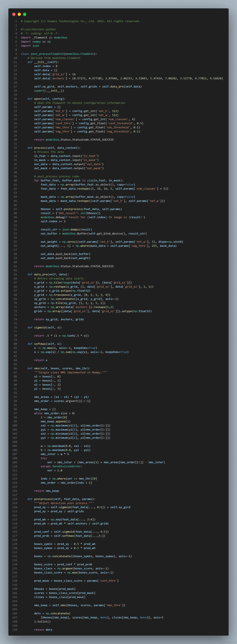Click the modelbox.debug f-string line
The width and height of the screenshot is (237, 644).
[93, 217]
